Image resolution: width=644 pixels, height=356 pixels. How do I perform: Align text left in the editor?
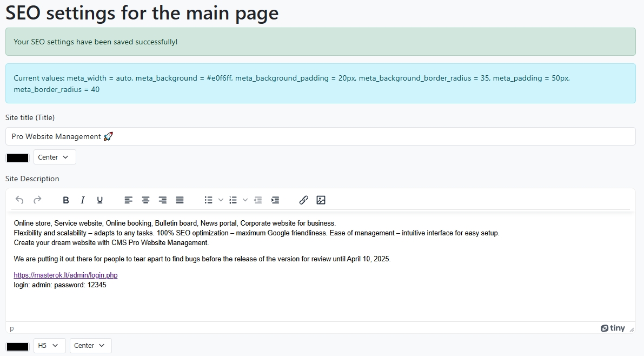(x=128, y=200)
